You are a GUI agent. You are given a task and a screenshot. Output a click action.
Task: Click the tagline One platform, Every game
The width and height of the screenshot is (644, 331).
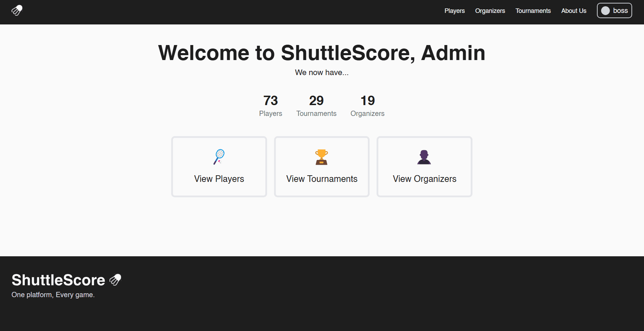(x=53, y=294)
